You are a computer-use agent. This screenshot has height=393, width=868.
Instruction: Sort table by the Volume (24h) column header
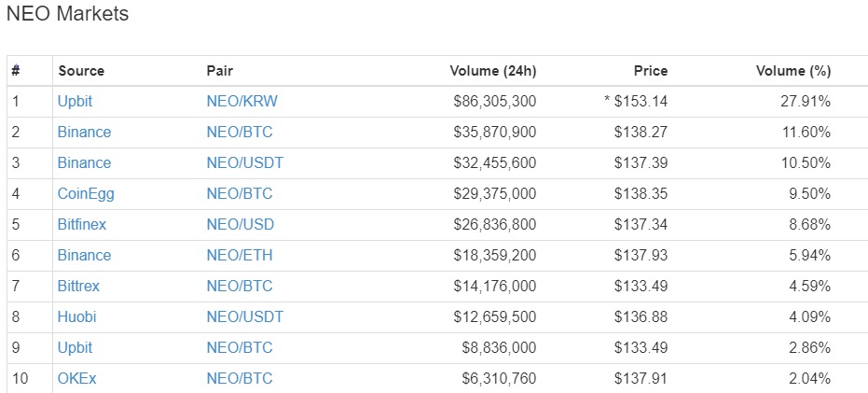point(492,71)
